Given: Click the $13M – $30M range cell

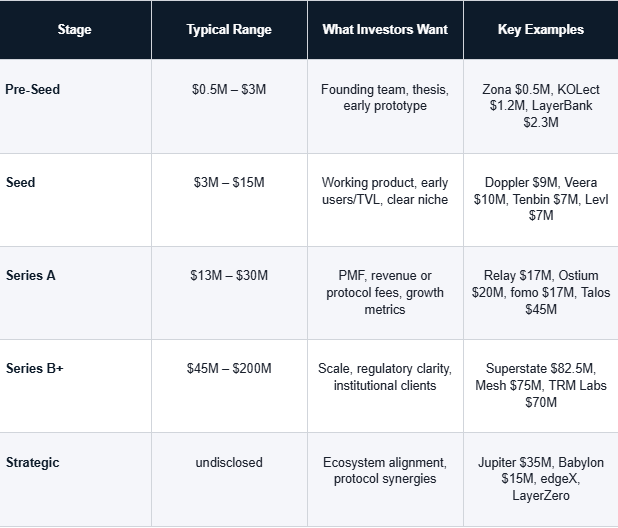Looking at the screenshot, I should coord(229,293).
